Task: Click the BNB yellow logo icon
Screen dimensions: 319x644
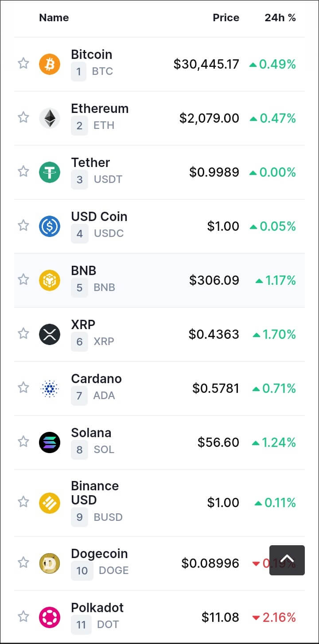Action: pyautogui.click(x=50, y=280)
